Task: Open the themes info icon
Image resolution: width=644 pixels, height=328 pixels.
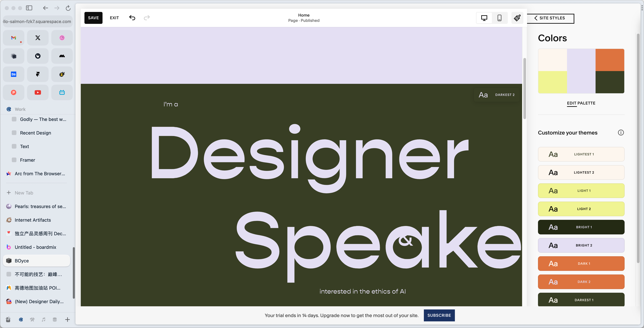Action: click(620, 133)
